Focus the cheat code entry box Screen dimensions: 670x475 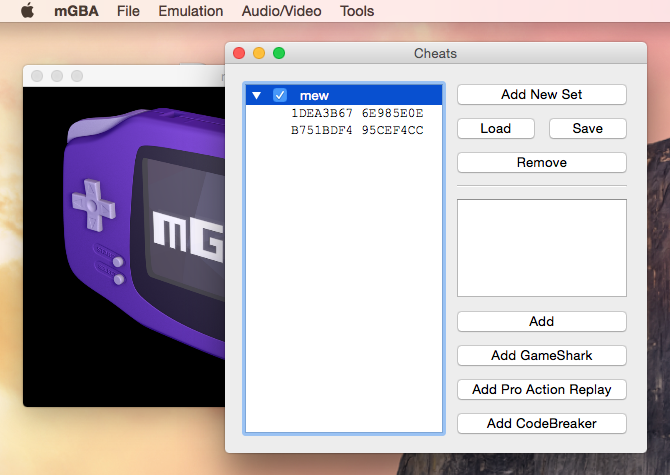click(541, 248)
